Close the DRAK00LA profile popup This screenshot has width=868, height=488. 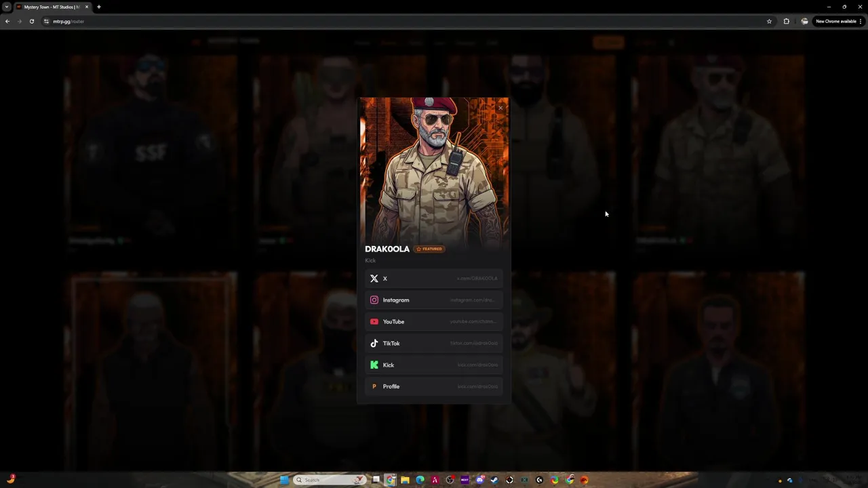pyautogui.click(x=500, y=108)
